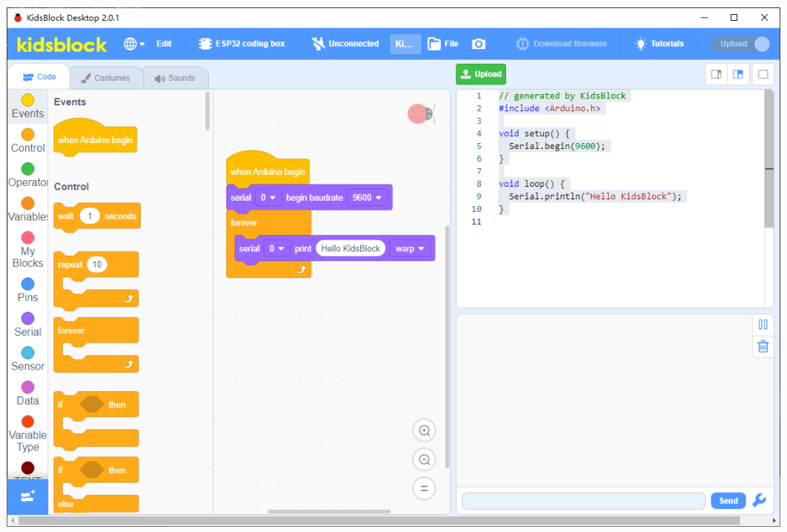Select split workspace layout icon
Viewport: 787px width, 532px height.
[x=738, y=74]
